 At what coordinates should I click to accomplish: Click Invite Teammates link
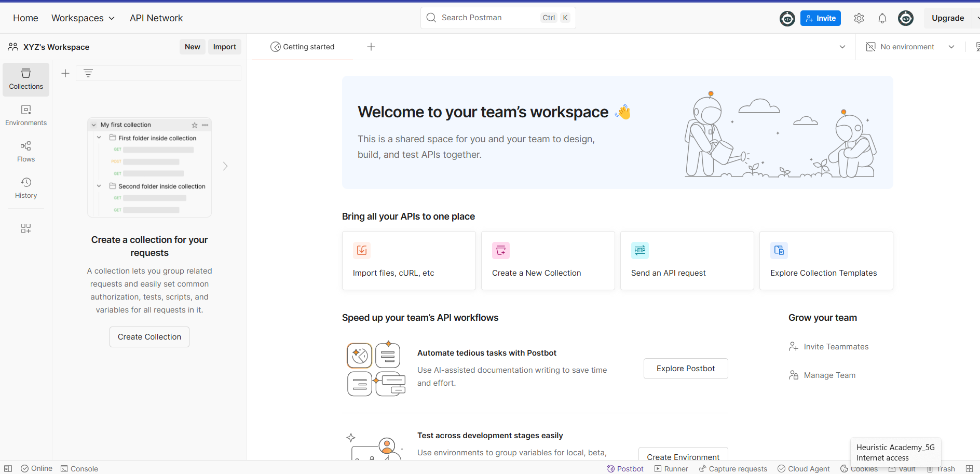pos(828,347)
